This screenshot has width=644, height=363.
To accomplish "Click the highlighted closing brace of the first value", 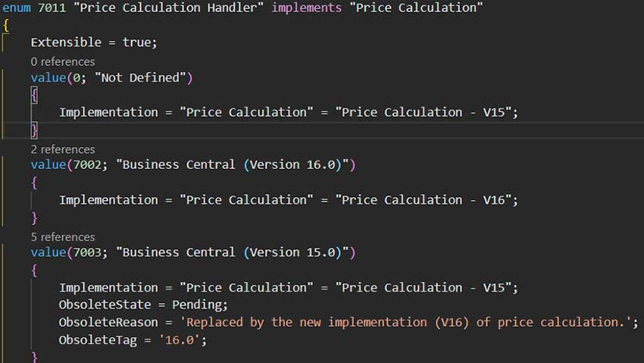I will coord(34,130).
